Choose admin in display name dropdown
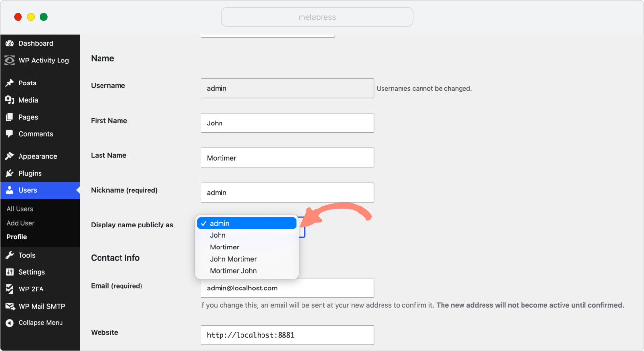This screenshot has height=351, width=644. [246, 223]
